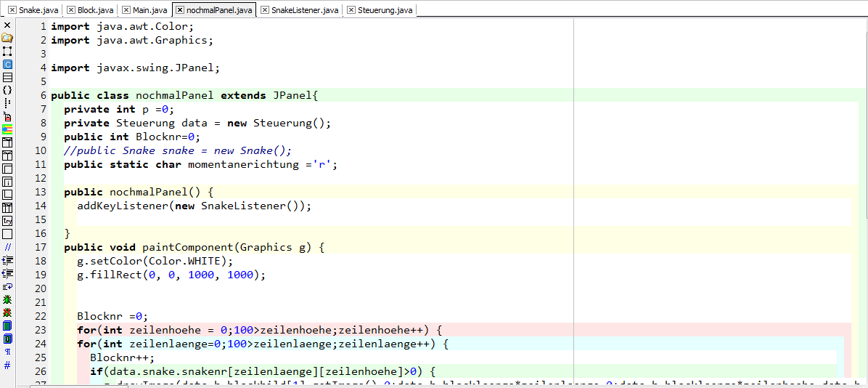Viewport: 868px width, 388px height.
Task: Click the open folder icon in sidebar
Action: 7,38
